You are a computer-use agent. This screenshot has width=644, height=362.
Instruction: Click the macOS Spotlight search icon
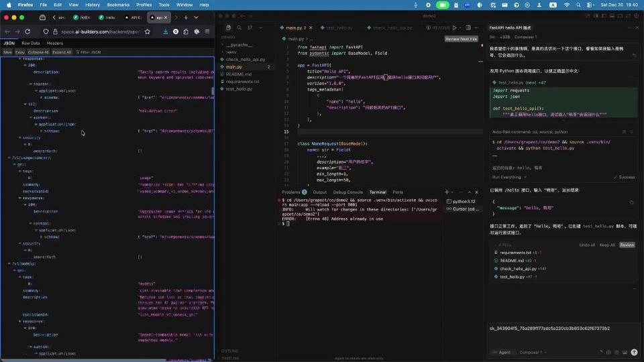coord(578,5)
